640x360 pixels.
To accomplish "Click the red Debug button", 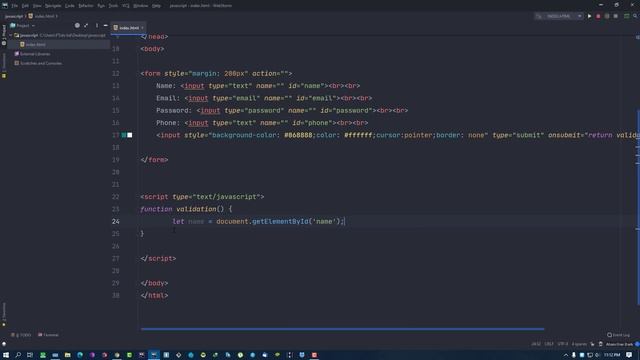I will click(598, 16).
